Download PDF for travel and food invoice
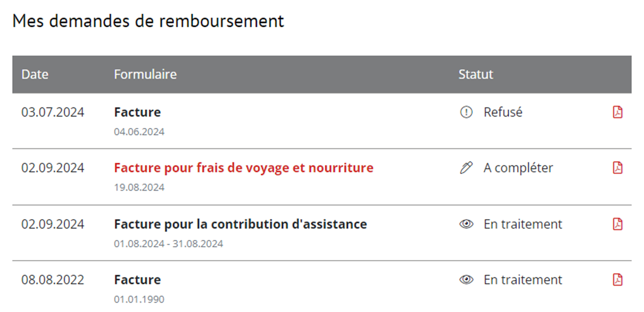The image size is (644, 312). pyautogui.click(x=617, y=168)
